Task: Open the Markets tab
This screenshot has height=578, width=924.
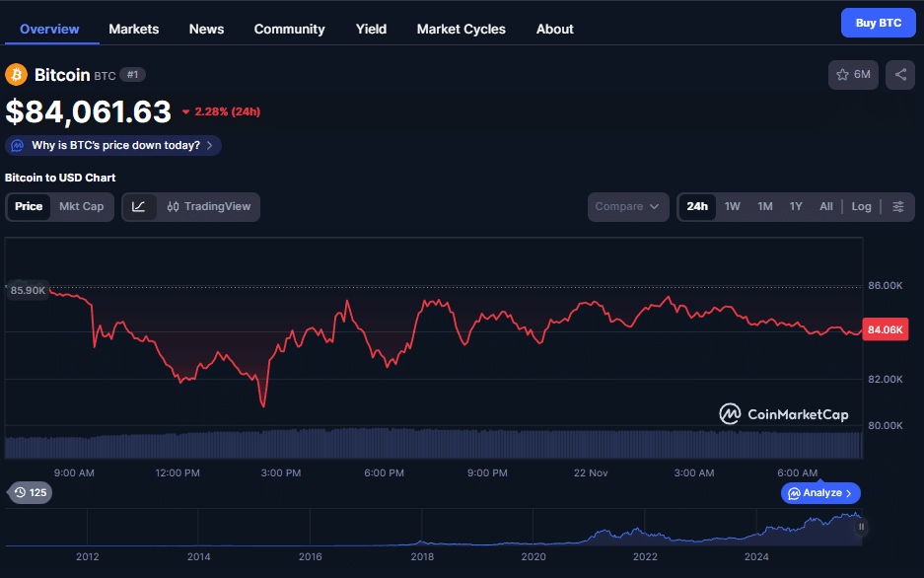Action: pyautogui.click(x=133, y=30)
